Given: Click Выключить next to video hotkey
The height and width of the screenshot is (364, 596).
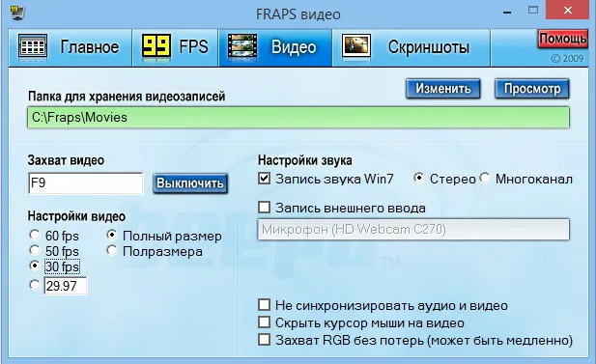Looking at the screenshot, I should tap(190, 183).
